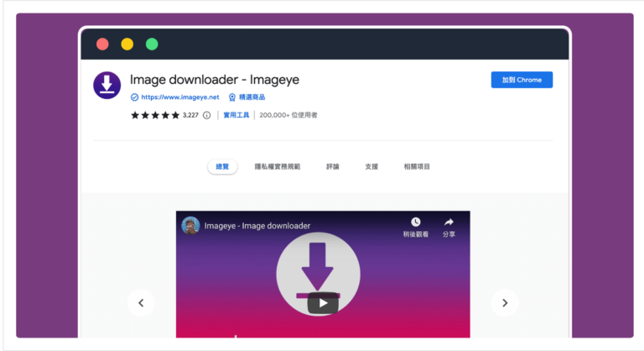Show the previous screenshot with left arrow

click(141, 303)
